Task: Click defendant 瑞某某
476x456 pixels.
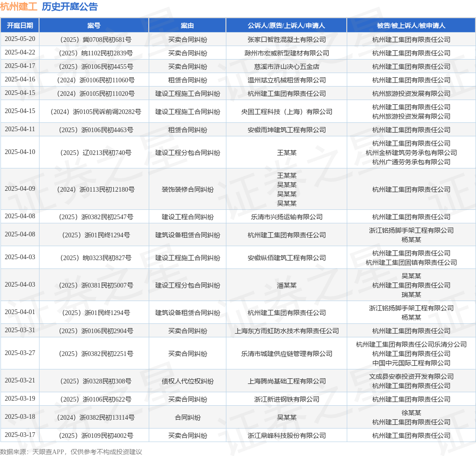Action: pyautogui.click(x=411, y=295)
